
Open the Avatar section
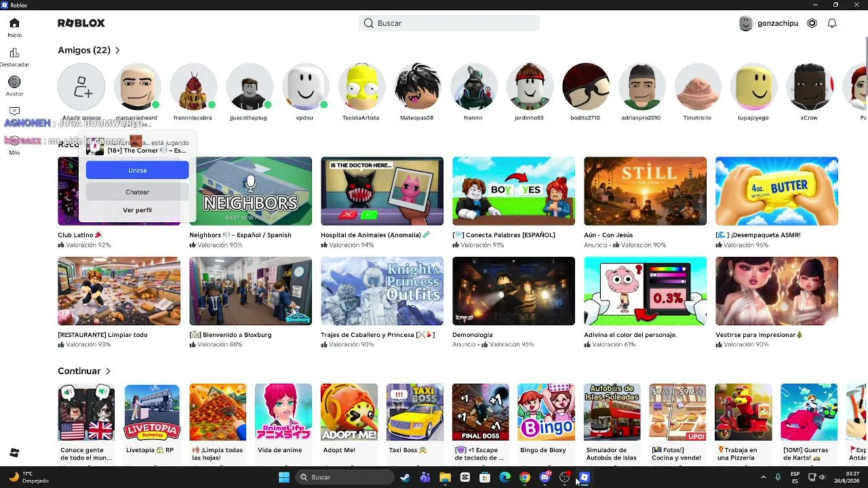coord(14,87)
